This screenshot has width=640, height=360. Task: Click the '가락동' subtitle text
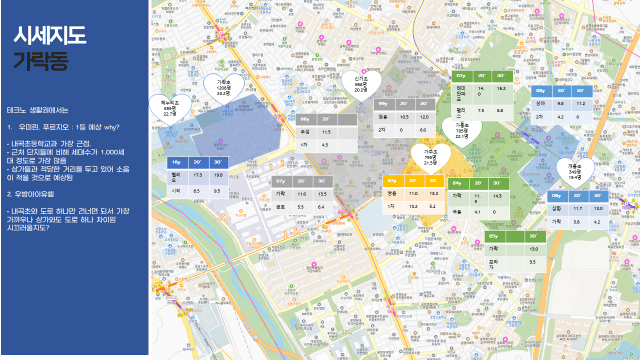pyautogui.click(x=40, y=61)
